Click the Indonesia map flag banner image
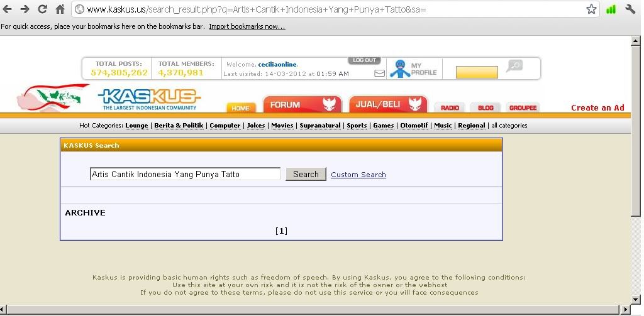 tap(52, 97)
